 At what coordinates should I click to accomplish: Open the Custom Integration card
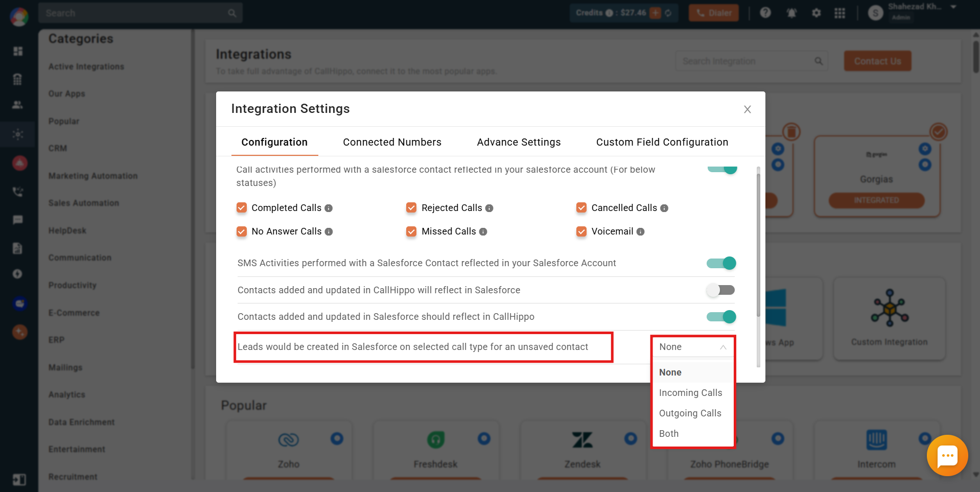890,318
